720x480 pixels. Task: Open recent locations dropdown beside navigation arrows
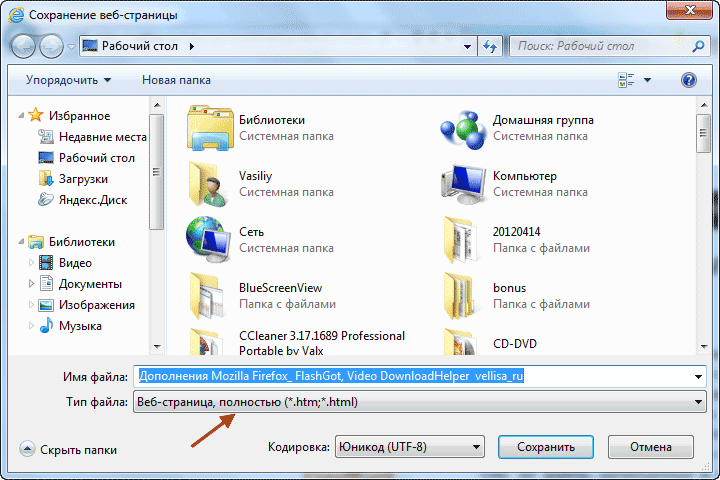coord(71,46)
